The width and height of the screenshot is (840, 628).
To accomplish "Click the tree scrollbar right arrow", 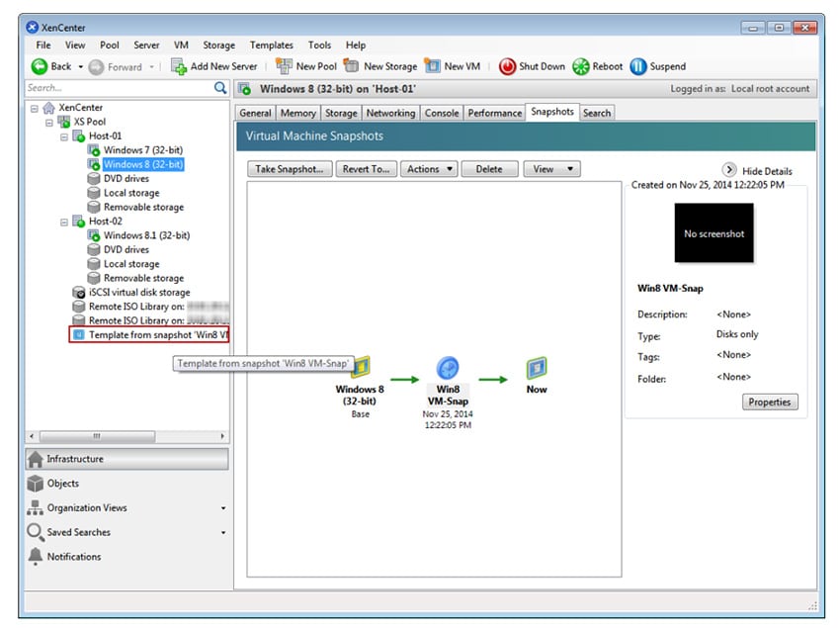I will click(x=222, y=436).
